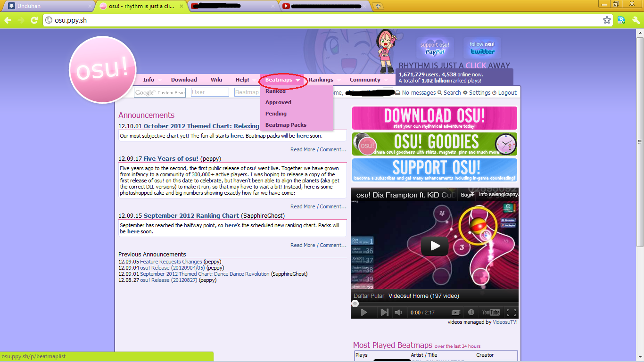Start the video with the large center play button
This screenshot has height=362, width=644.
pyautogui.click(x=435, y=246)
